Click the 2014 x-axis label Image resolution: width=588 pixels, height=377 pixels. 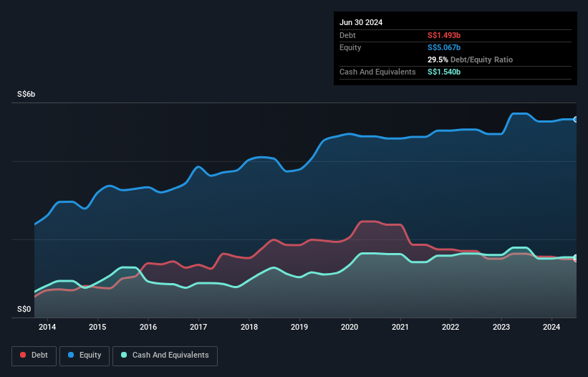[x=47, y=327]
